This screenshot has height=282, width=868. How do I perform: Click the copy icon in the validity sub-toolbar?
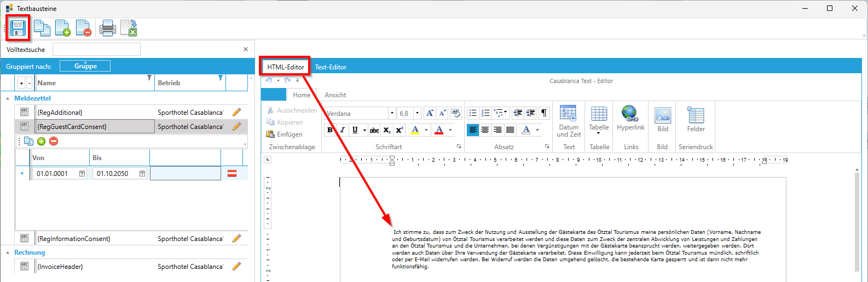[x=29, y=141]
